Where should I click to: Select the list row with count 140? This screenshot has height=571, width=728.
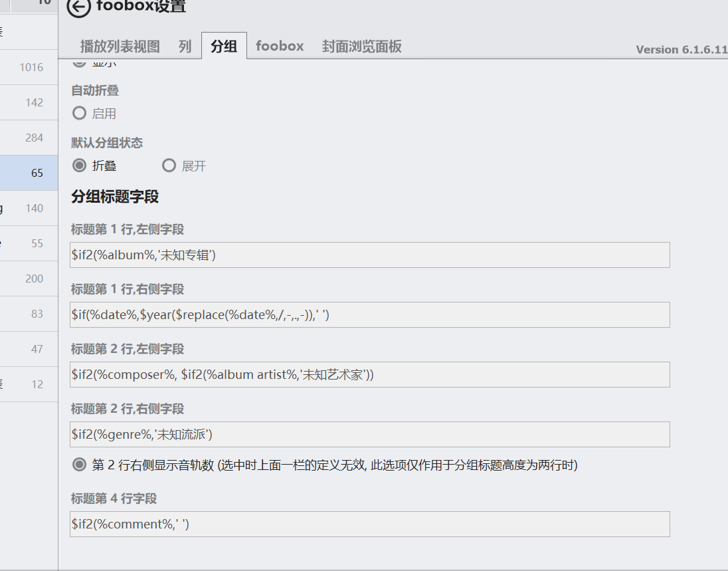tap(29, 208)
